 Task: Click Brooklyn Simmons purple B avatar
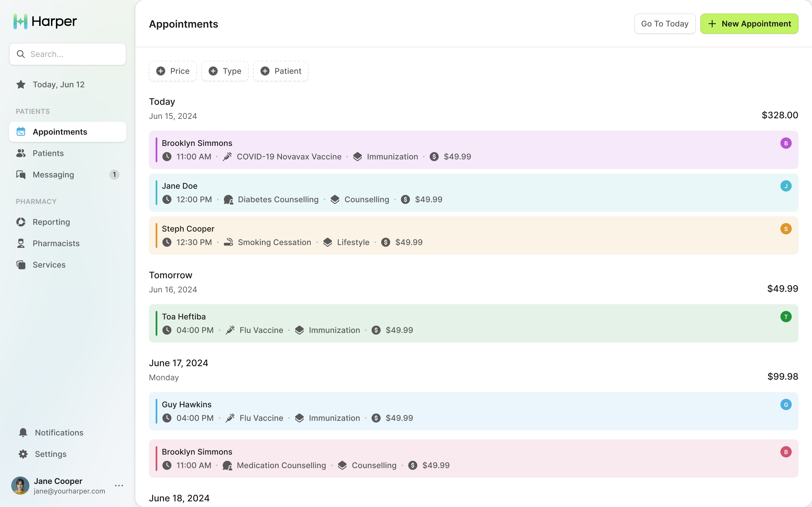[786, 143]
